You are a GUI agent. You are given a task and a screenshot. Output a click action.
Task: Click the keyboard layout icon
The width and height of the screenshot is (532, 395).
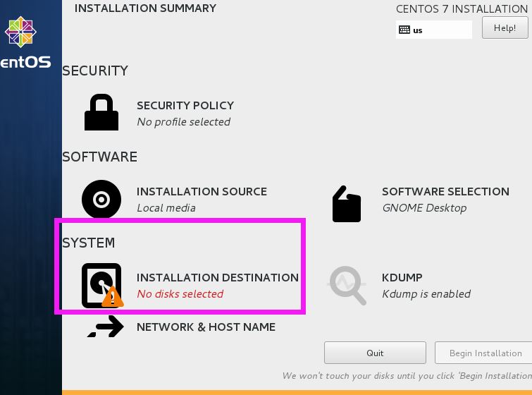(404, 30)
